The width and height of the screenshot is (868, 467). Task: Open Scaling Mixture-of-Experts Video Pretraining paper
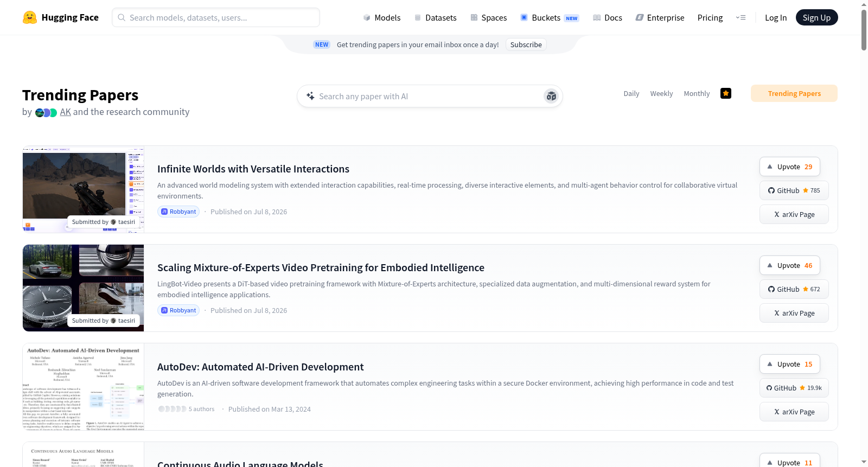(x=321, y=267)
